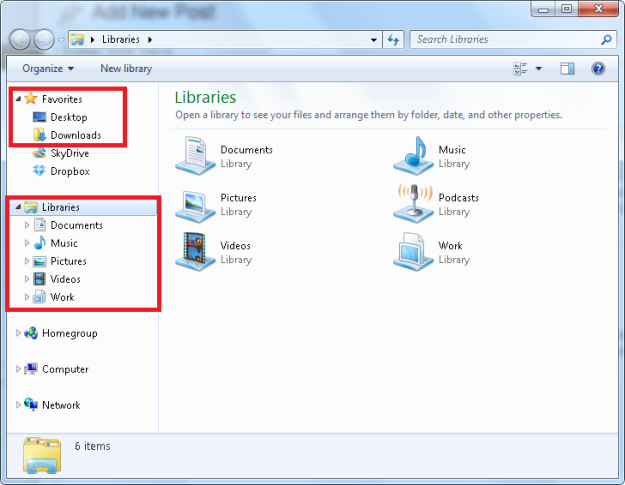This screenshot has width=625, height=485.
Task: Select Music note icon in navigation pane
Action: [39, 243]
